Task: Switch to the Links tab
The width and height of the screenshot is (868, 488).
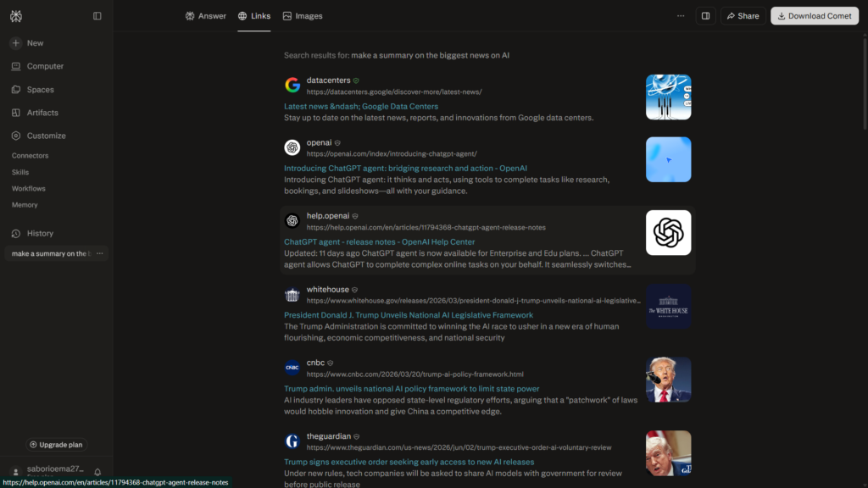Action: (254, 16)
